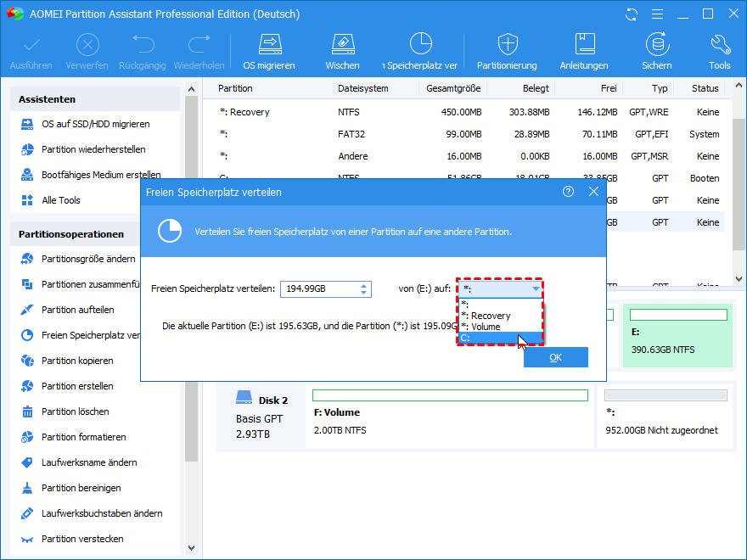This screenshot has height=560, width=747.
Task: Click the Wiederholen redo icon
Action: [199, 45]
